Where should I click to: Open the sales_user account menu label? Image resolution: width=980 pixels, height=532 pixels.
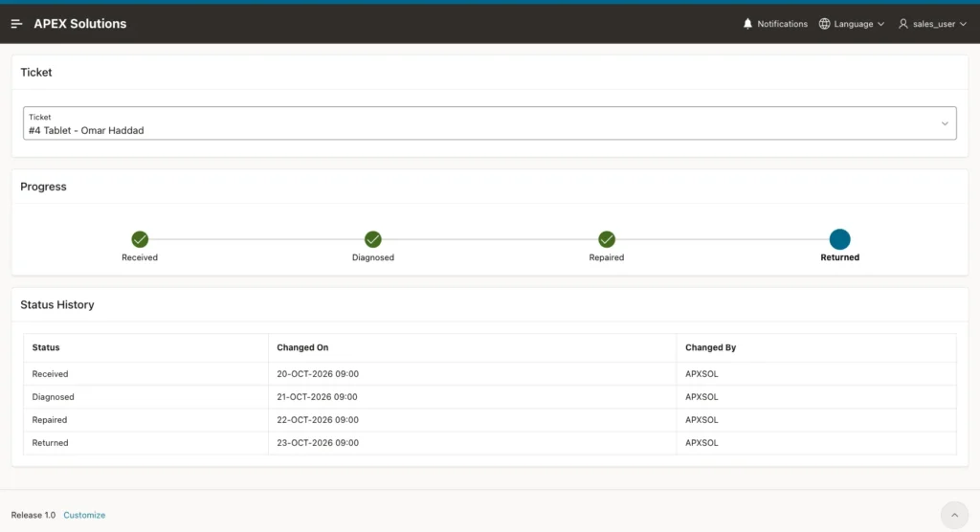coord(934,24)
